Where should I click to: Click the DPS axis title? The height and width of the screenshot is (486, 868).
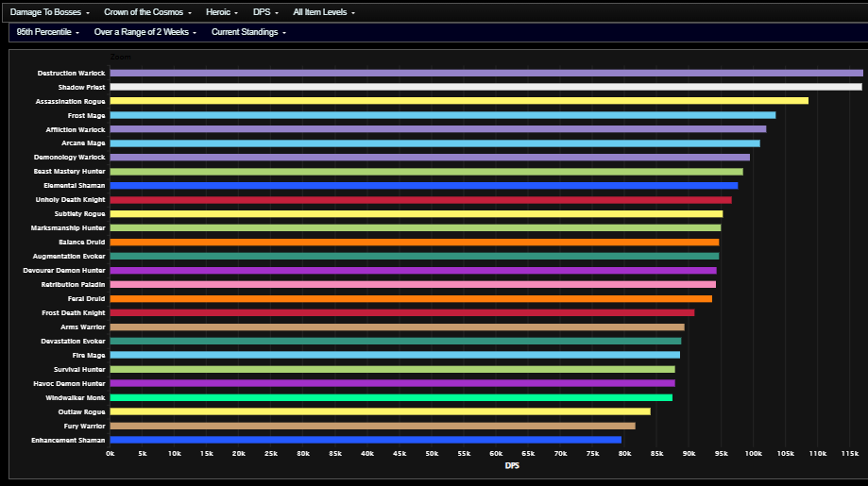click(512, 465)
